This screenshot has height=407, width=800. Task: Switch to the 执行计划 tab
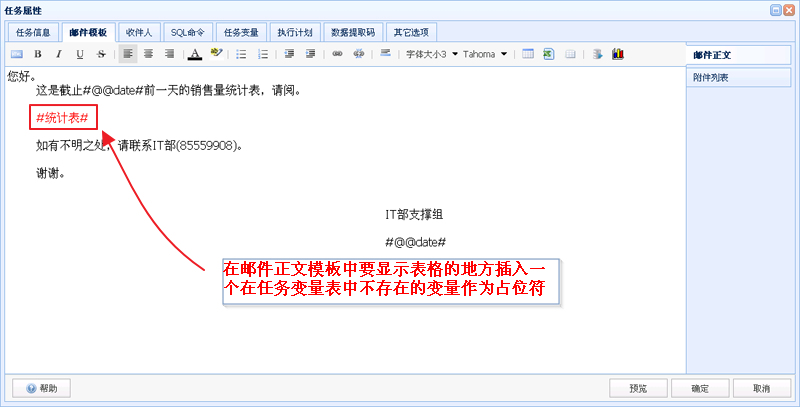tap(295, 33)
